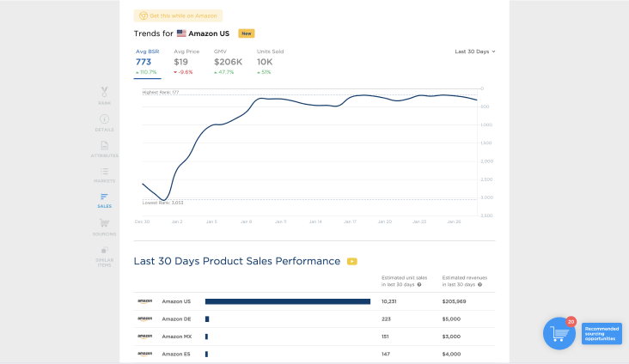Click the Amazon ES sales bar
Image resolution: width=629 pixels, height=364 pixels.
pos(206,354)
